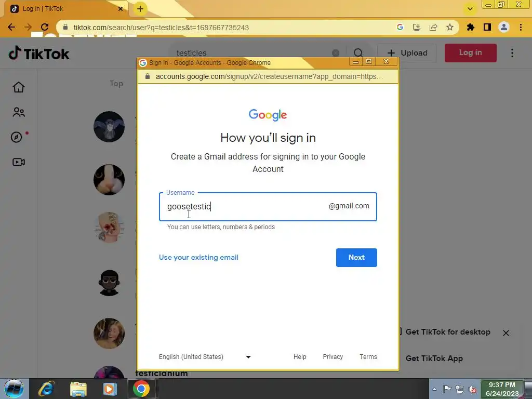Click the taskbar clock 9:37 PM

pyautogui.click(x=502, y=389)
